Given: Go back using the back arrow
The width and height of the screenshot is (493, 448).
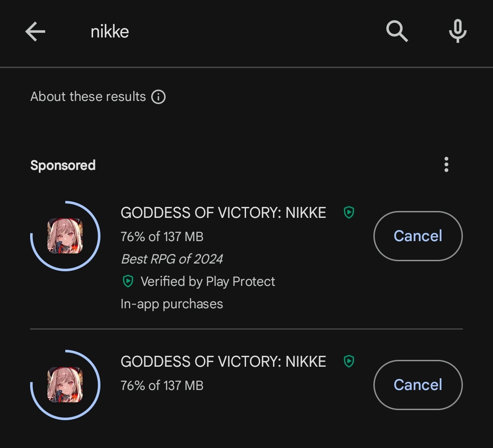Looking at the screenshot, I should pos(35,32).
